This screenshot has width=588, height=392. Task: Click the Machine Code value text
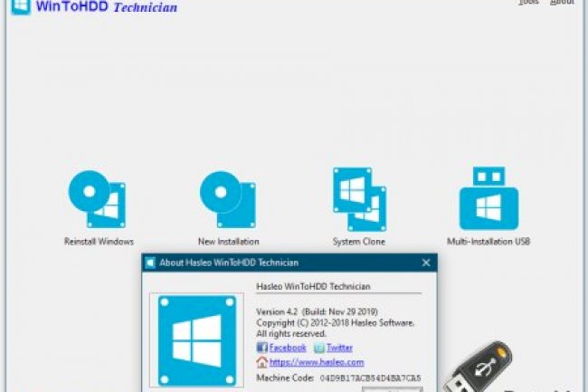pos(370,378)
